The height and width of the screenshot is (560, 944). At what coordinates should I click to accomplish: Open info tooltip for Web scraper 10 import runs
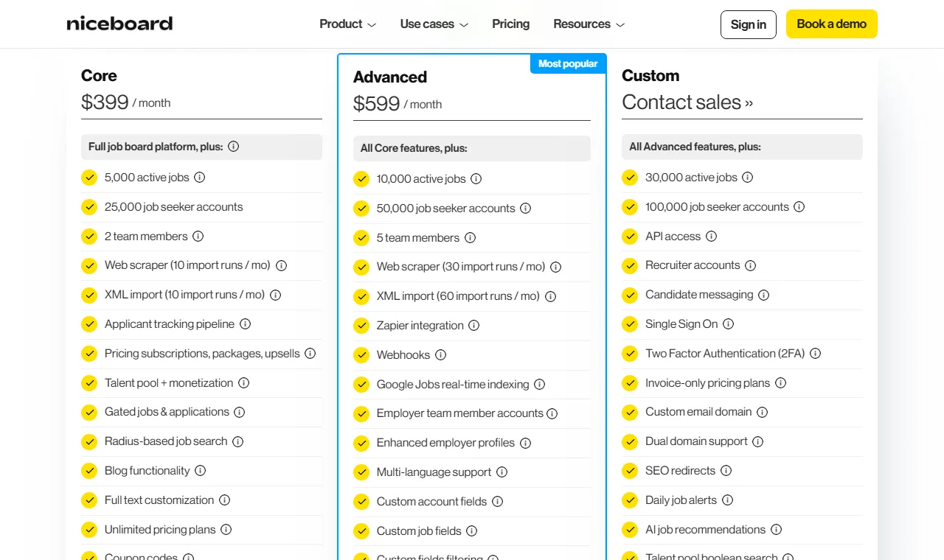coord(281,265)
